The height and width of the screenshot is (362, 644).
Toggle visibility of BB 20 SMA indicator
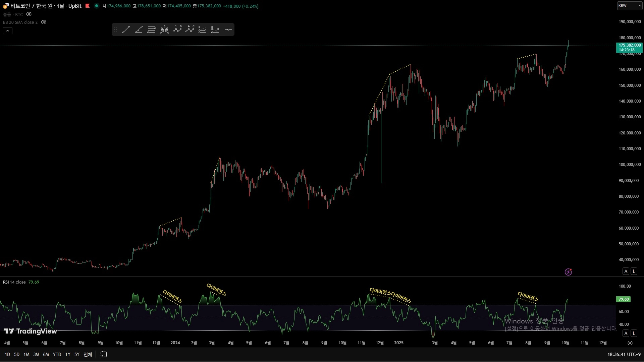pos(44,22)
